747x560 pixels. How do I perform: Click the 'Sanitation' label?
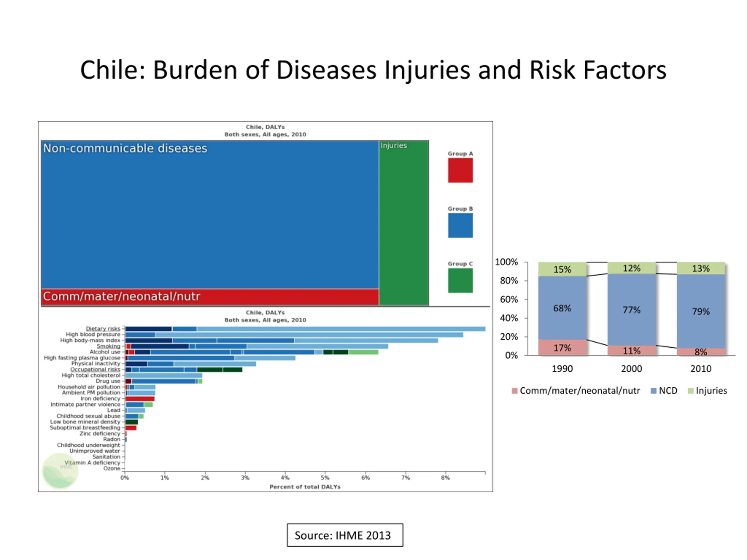106,457
